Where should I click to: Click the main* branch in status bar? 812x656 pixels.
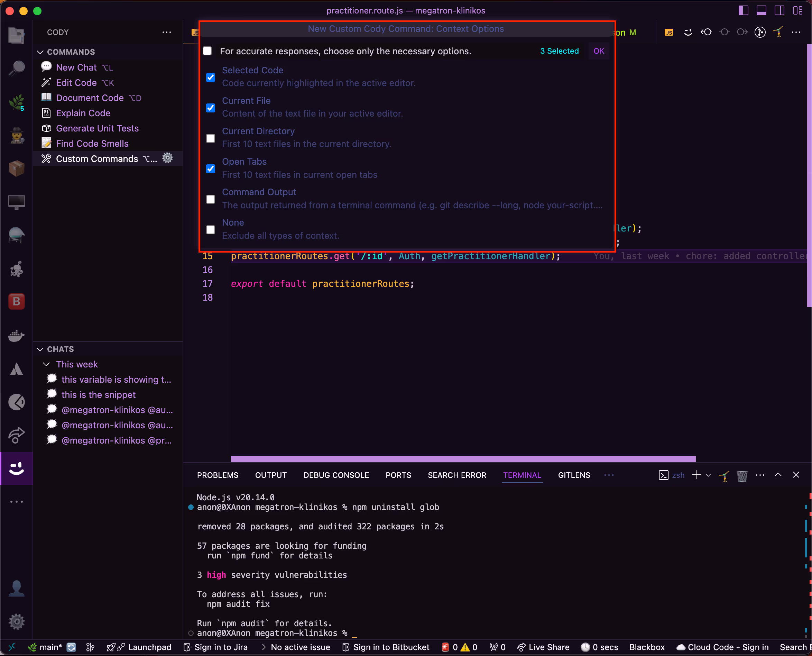pos(45,647)
